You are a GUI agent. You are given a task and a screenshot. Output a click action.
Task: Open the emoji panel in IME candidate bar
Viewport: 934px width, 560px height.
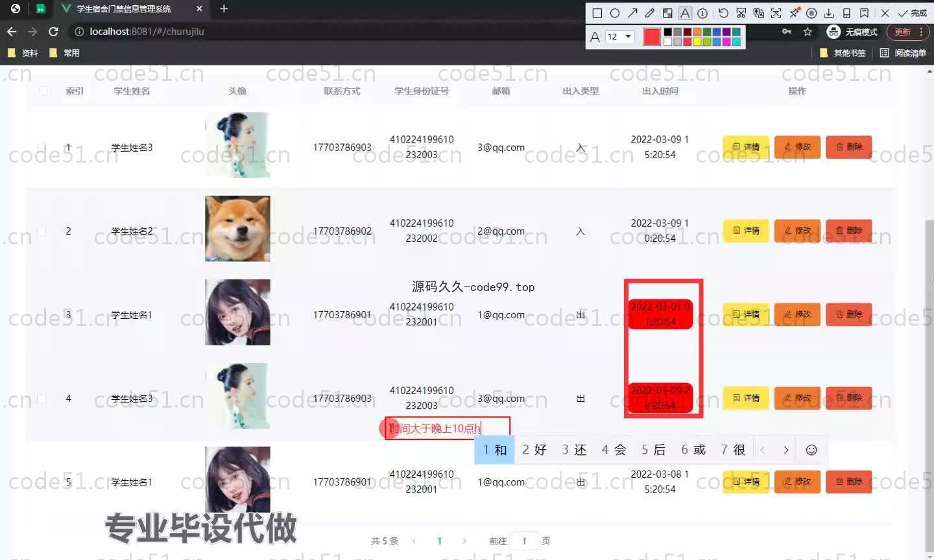click(x=811, y=450)
